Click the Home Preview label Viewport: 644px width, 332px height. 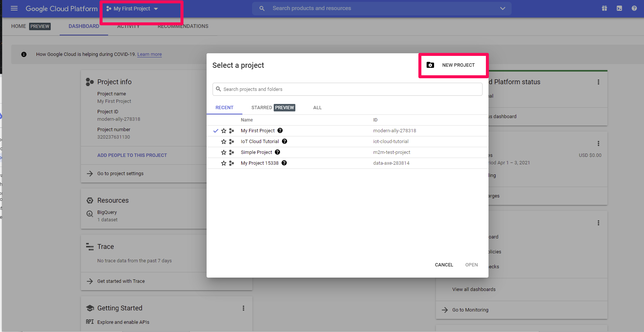pyautogui.click(x=31, y=26)
